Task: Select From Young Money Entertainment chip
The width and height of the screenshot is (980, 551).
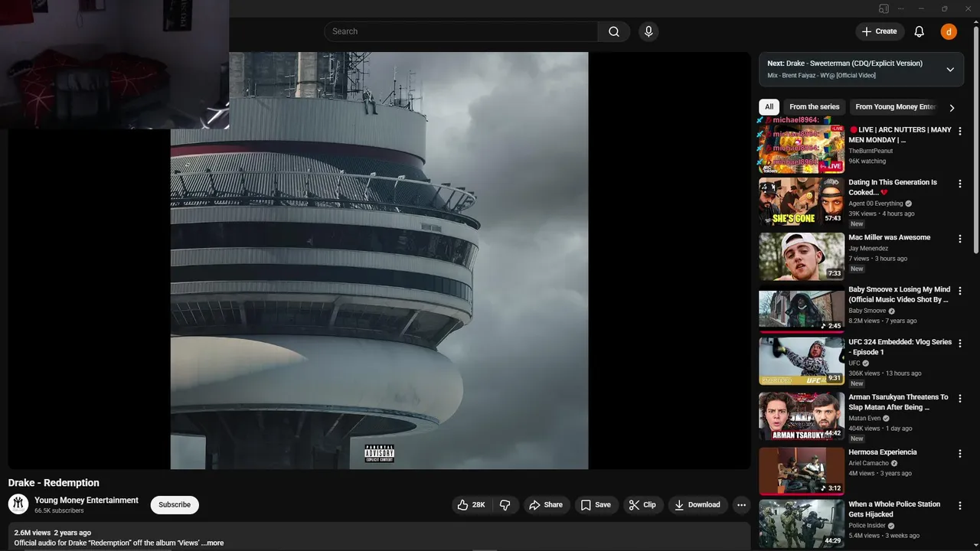Action: click(x=895, y=107)
